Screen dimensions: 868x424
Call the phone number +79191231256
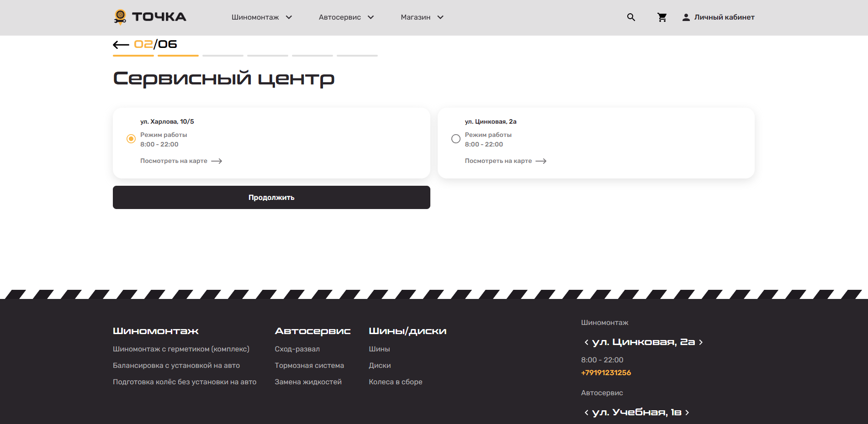tap(606, 373)
